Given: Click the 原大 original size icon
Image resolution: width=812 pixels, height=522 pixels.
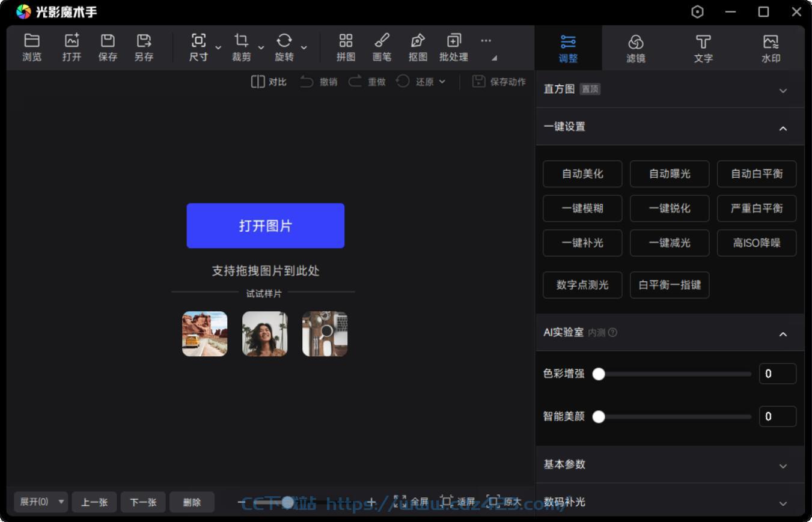Looking at the screenshot, I should coord(493,502).
